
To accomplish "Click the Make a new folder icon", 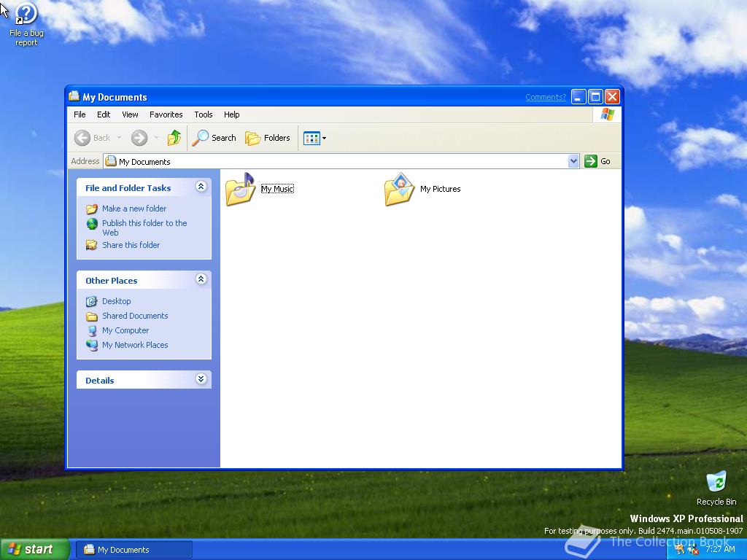I will click(92, 209).
